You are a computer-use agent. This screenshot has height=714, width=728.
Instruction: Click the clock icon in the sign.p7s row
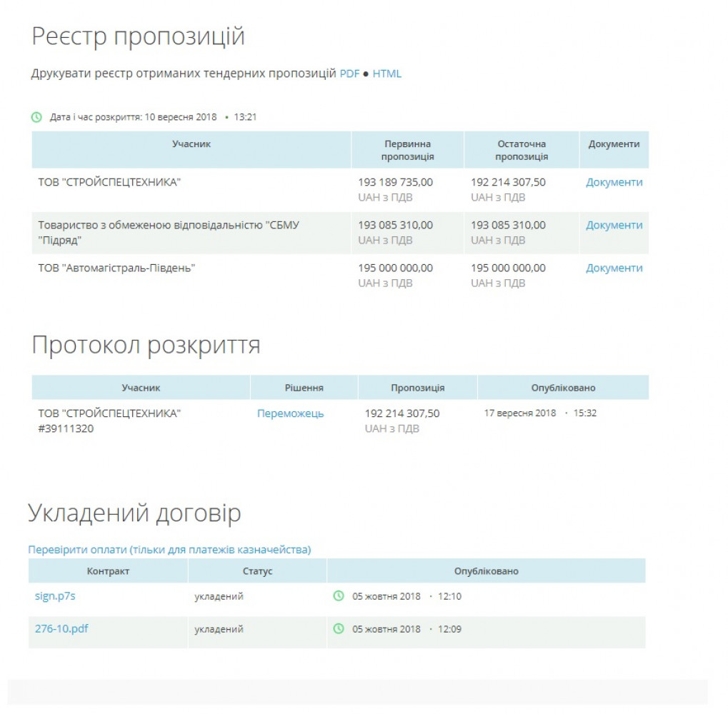pyautogui.click(x=339, y=596)
